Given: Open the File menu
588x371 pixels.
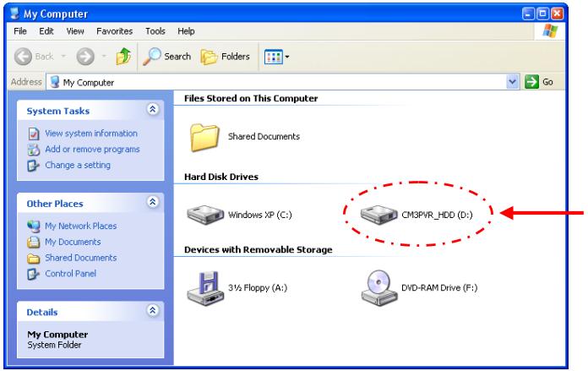Looking at the screenshot, I should click(20, 31).
